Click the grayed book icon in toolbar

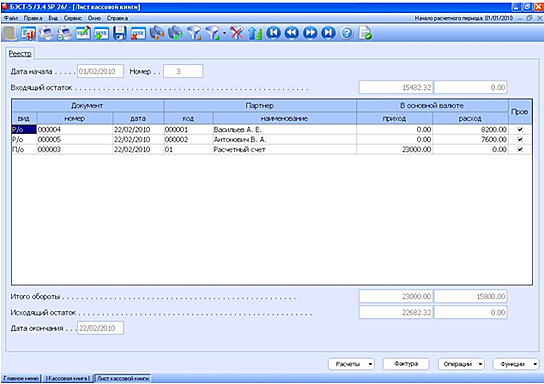click(x=9, y=33)
